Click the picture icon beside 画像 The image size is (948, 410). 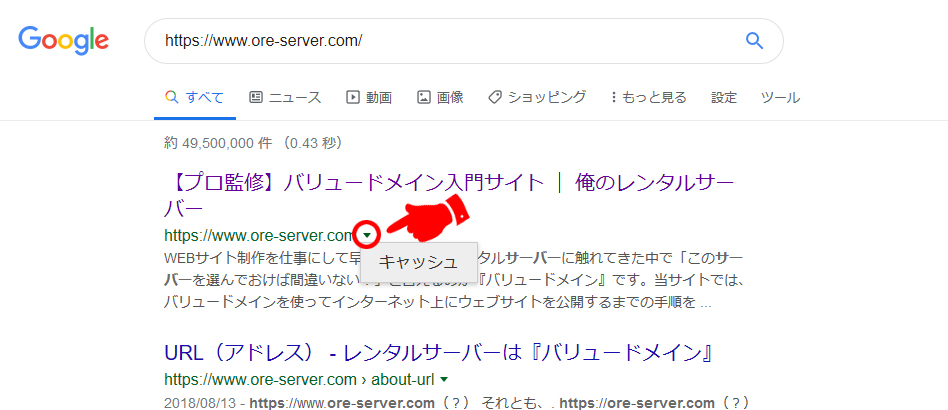click(x=424, y=97)
